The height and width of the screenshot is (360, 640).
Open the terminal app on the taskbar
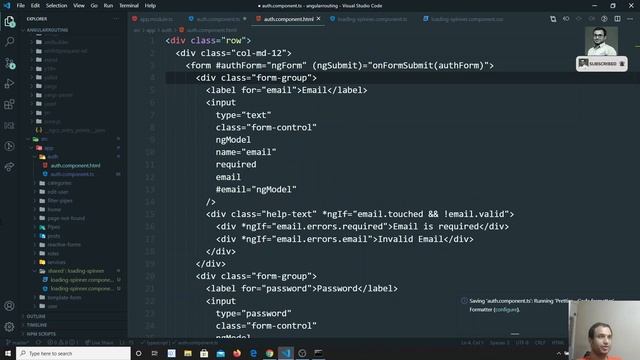pyautogui.click(x=318, y=353)
